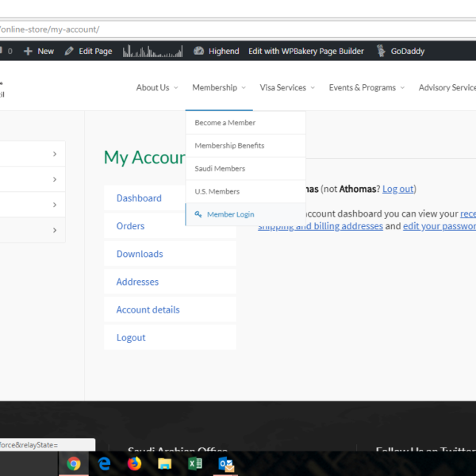Click the Highend theme gauge icon
Image resolution: width=476 pixels, height=476 pixels.
199,51
